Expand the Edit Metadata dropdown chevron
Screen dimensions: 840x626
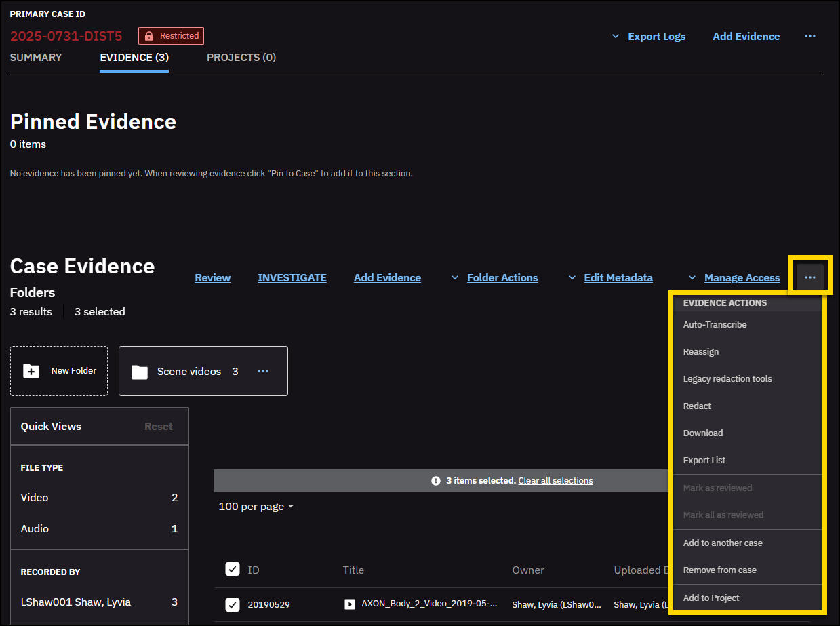coord(572,278)
